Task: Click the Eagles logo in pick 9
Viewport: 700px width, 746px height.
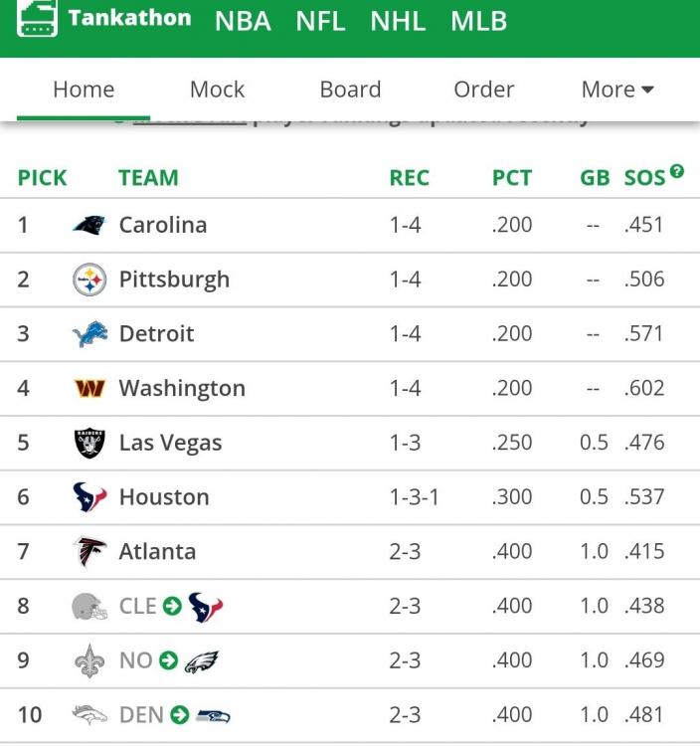Action: 202,661
